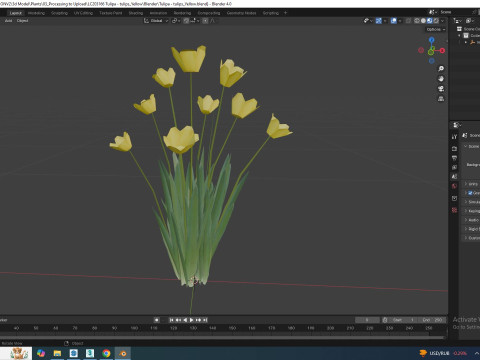Switch to the Animation workspace tab
Screen dimensions: 480x360
pyautogui.click(x=158, y=13)
